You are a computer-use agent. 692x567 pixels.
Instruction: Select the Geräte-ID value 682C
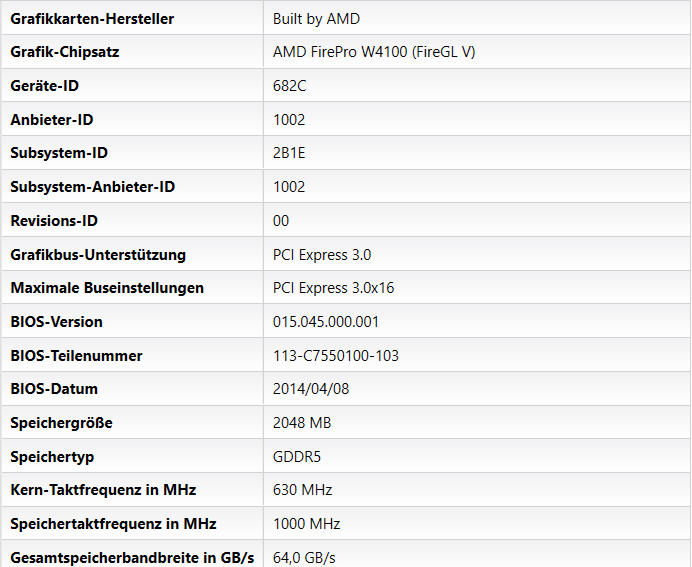pyautogui.click(x=289, y=86)
